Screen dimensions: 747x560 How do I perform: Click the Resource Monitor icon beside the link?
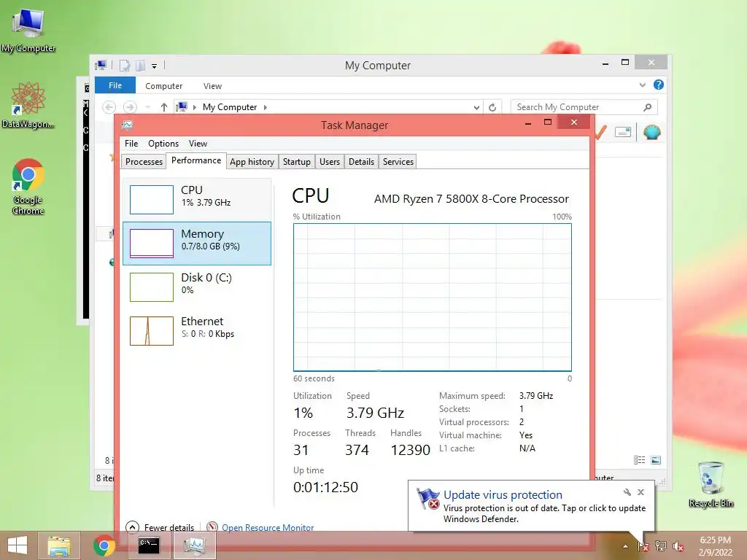coord(212,527)
